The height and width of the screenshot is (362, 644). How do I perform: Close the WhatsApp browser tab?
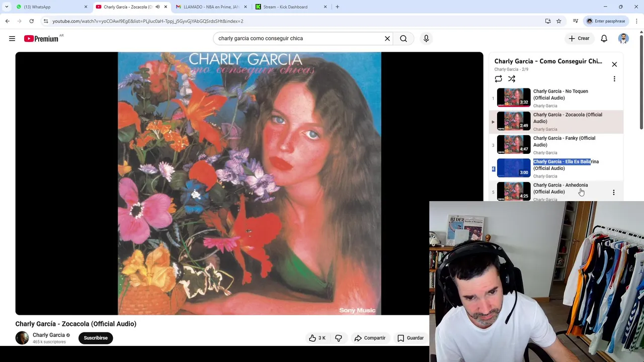pos(86,7)
